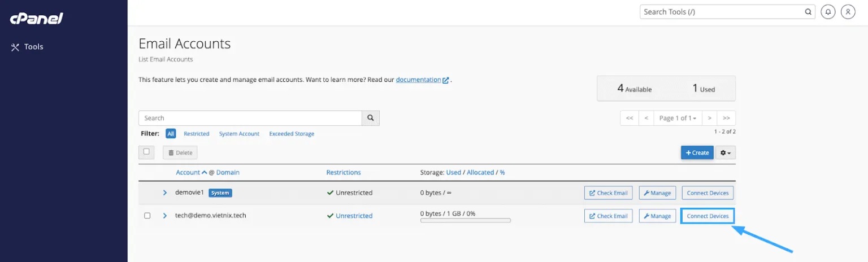Open the gear settings dropdown next to Create
This screenshot has width=868, height=262.
[x=726, y=152]
